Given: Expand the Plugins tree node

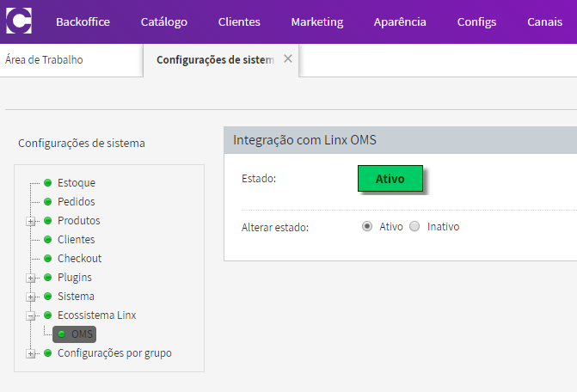Looking at the screenshot, I should (31, 278).
